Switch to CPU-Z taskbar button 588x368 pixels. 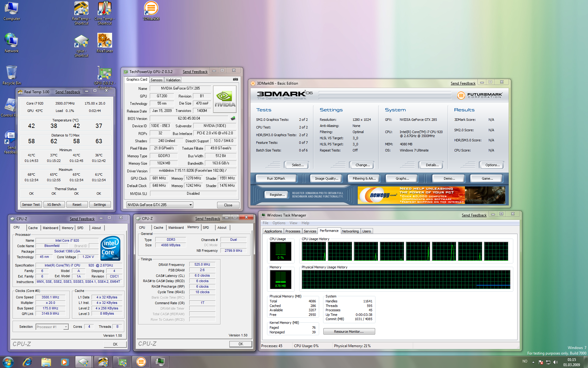coord(84,362)
